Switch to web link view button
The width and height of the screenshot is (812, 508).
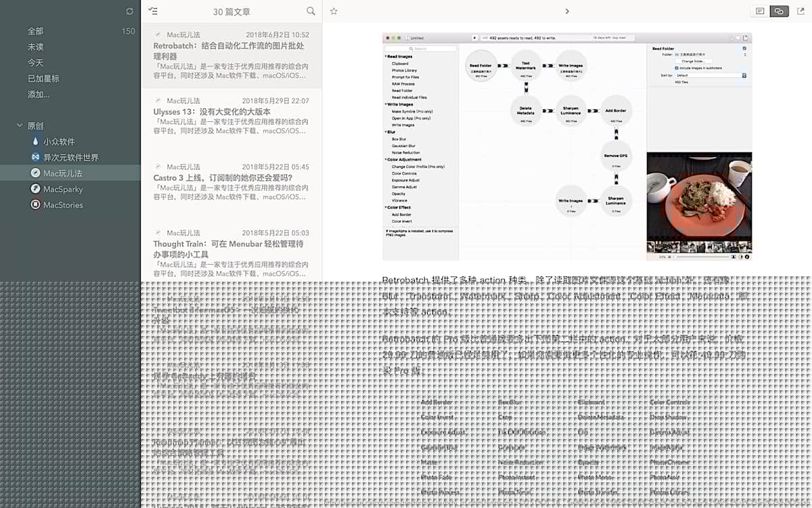click(x=780, y=12)
